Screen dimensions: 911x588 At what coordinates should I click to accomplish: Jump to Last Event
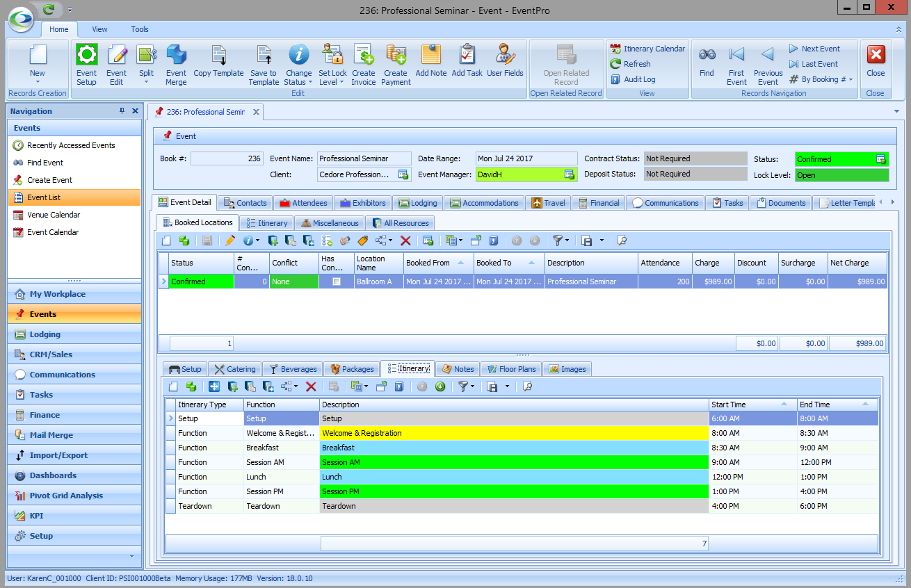pyautogui.click(x=813, y=64)
